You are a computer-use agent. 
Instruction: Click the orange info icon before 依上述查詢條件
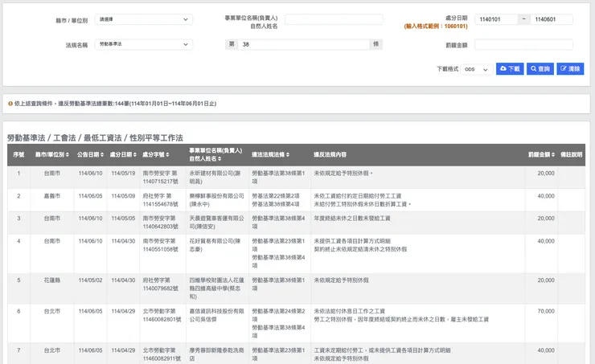click(x=10, y=104)
